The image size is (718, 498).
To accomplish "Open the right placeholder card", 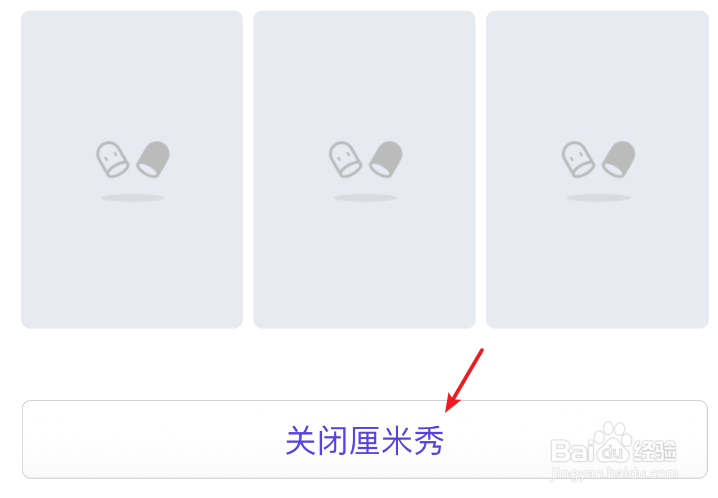I will (598, 169).
